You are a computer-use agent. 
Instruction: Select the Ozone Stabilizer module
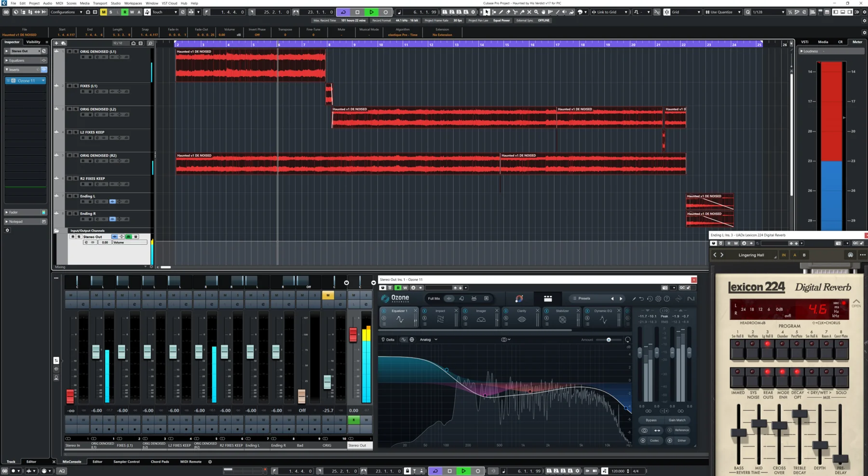click(x=562, y=316)
